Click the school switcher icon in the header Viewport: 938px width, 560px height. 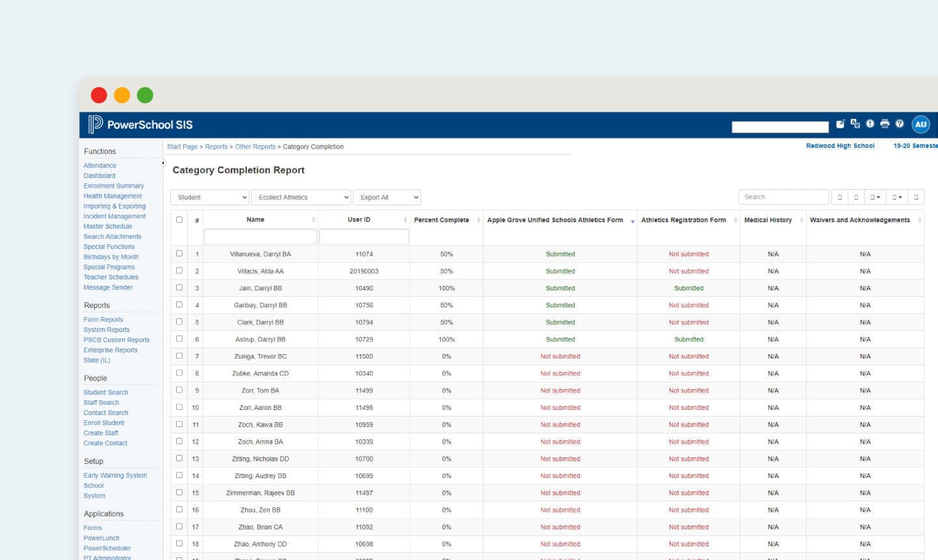(854, 123)
